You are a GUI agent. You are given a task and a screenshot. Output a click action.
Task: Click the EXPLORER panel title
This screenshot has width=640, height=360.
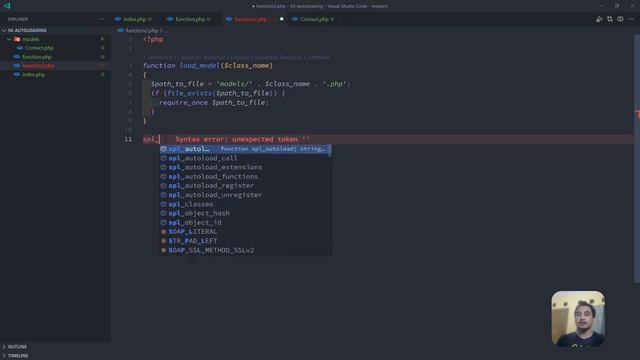[x=18, y=19]
